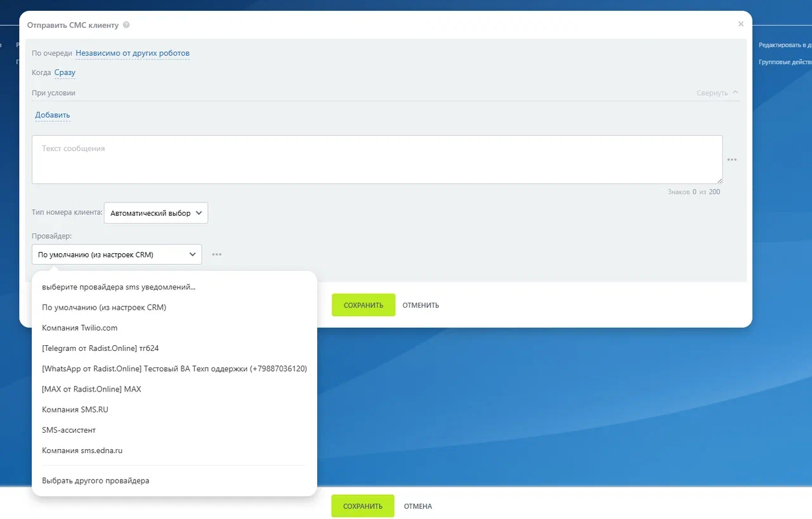Click the Сразу timing link

click(x=65, y=72)
